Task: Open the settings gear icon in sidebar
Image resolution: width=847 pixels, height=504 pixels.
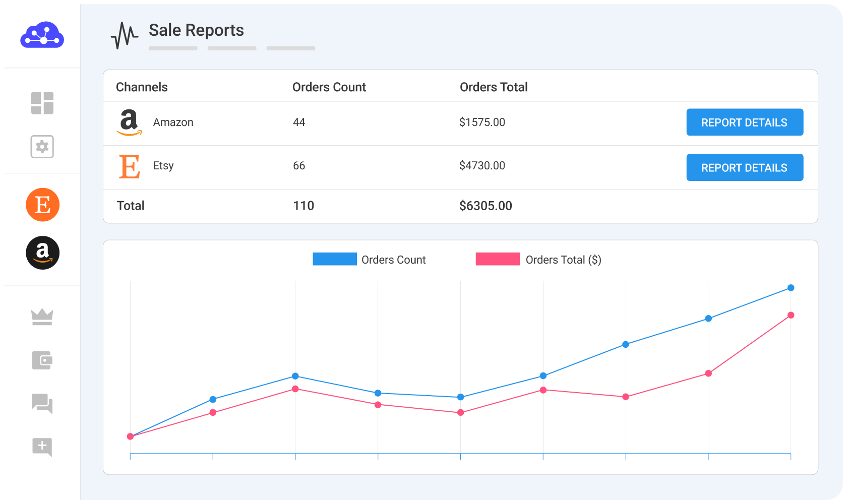Action: click(42, 147)
